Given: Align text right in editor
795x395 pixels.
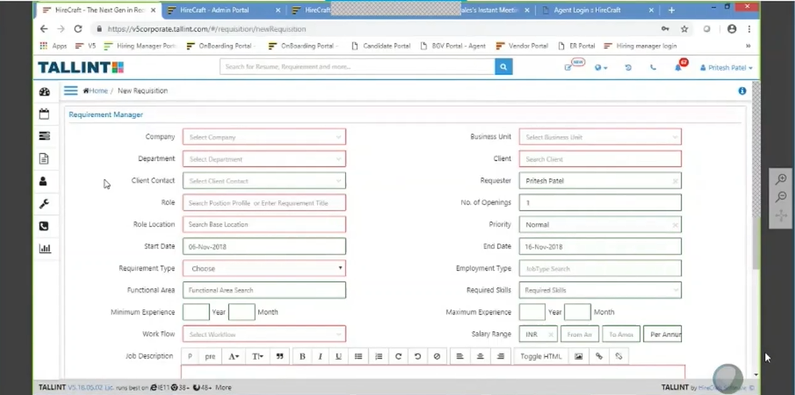Looking at the screenshot, I should (x=500, y=356).
